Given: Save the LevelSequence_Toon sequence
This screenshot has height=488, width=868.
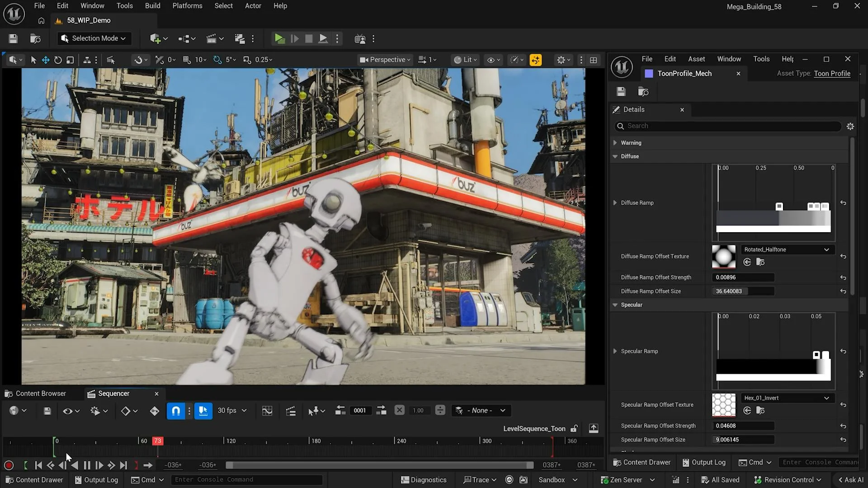Looking at the screenshot, I should pos(47,411).
